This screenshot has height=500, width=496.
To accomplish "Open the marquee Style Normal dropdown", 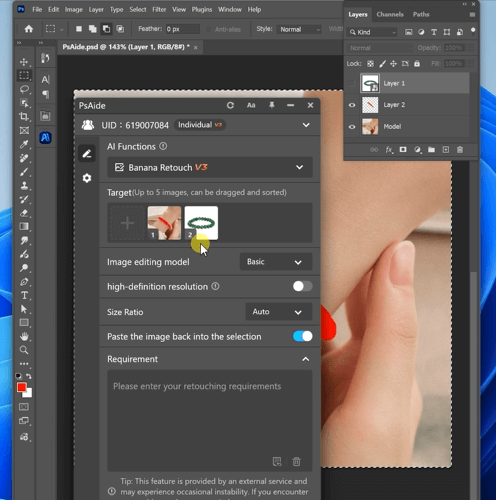I will [299, 29].
